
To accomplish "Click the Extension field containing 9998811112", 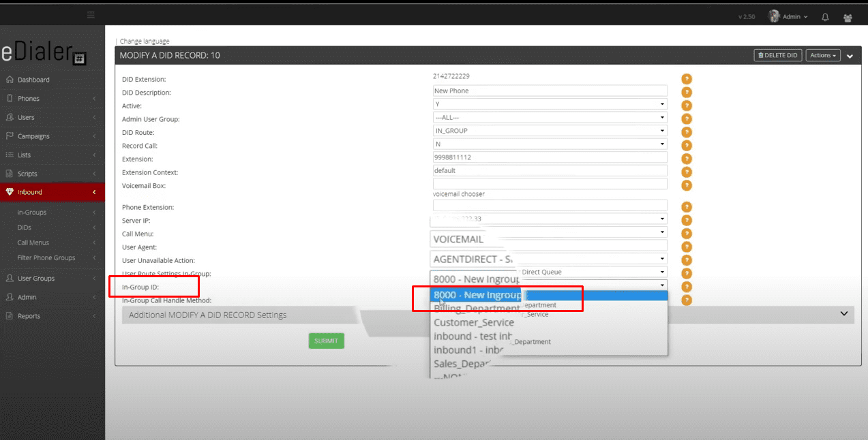I will pyautogui.click(x=550, y=157).
